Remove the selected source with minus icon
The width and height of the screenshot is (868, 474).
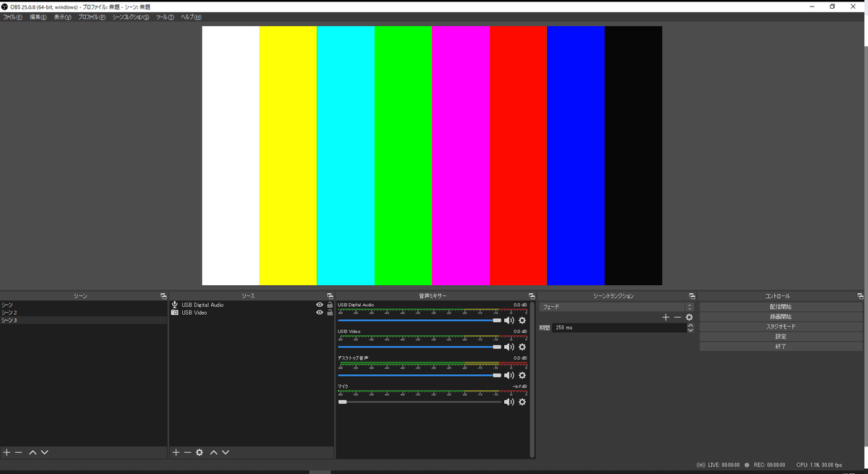coord(187,452)
